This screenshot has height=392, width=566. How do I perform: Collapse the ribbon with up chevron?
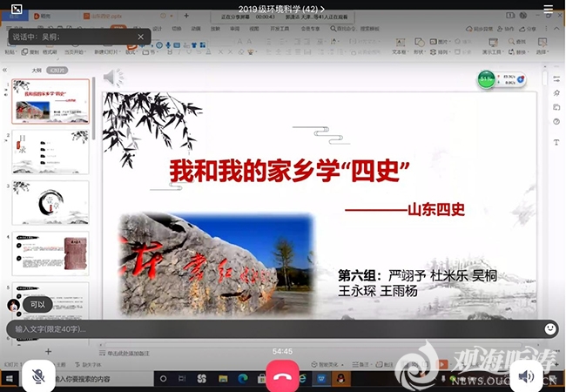[x=556, y=29]
